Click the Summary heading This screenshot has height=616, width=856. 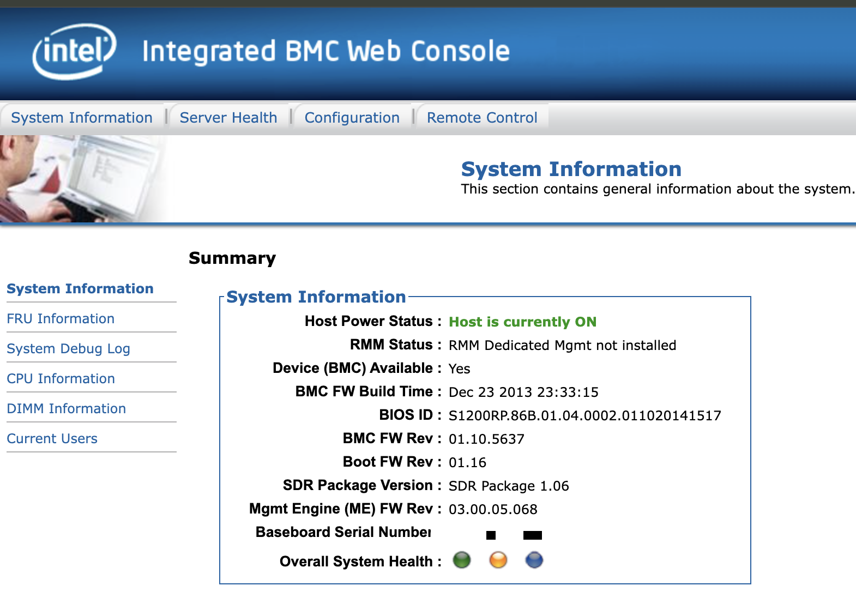click(232, 258)
